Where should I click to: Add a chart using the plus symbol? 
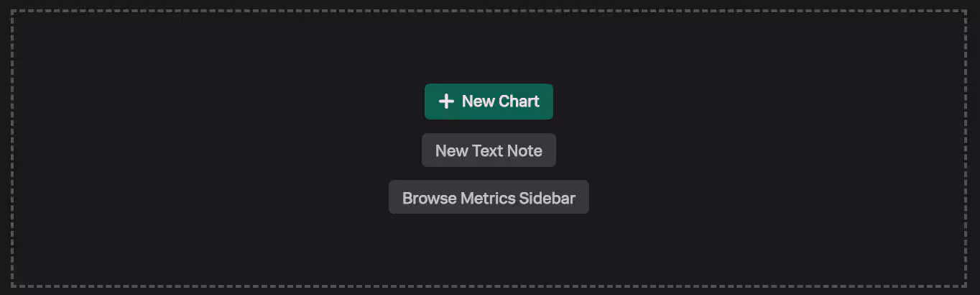click(446, 101)
